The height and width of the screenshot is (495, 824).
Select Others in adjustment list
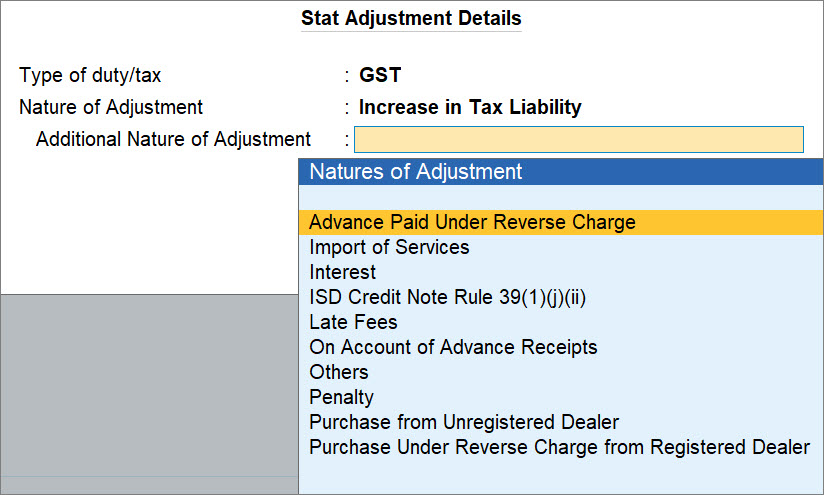561,372
